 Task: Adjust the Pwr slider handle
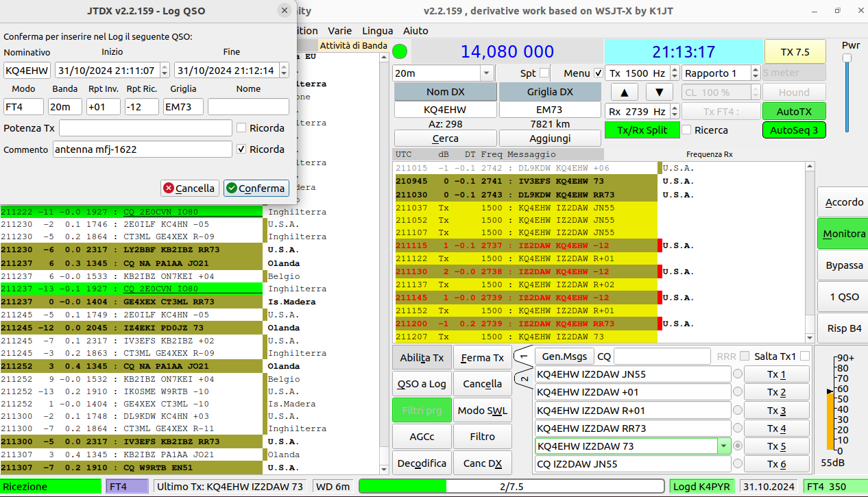coord(847,58)
